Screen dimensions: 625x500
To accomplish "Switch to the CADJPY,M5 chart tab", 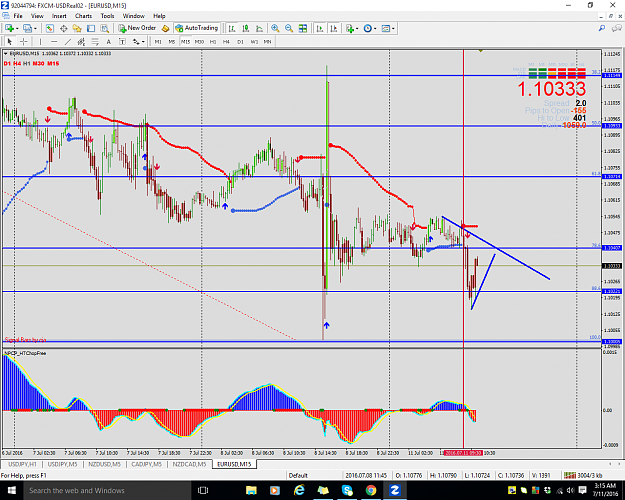I will point(146,464).
